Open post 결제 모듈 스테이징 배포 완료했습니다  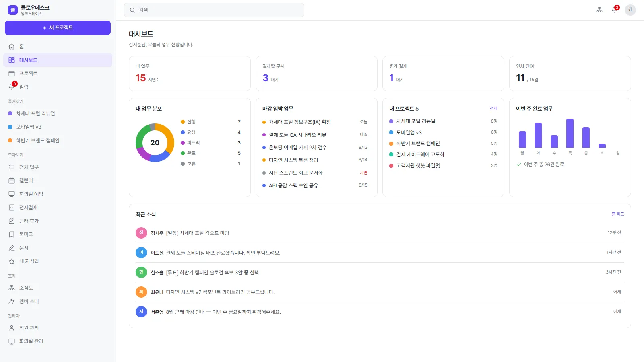(x=380, y=253)
